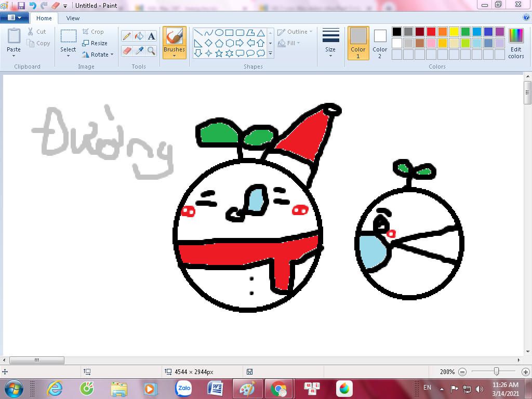Click the zoom out minus button
The image size is (532, 399).
tap(462, 372)
